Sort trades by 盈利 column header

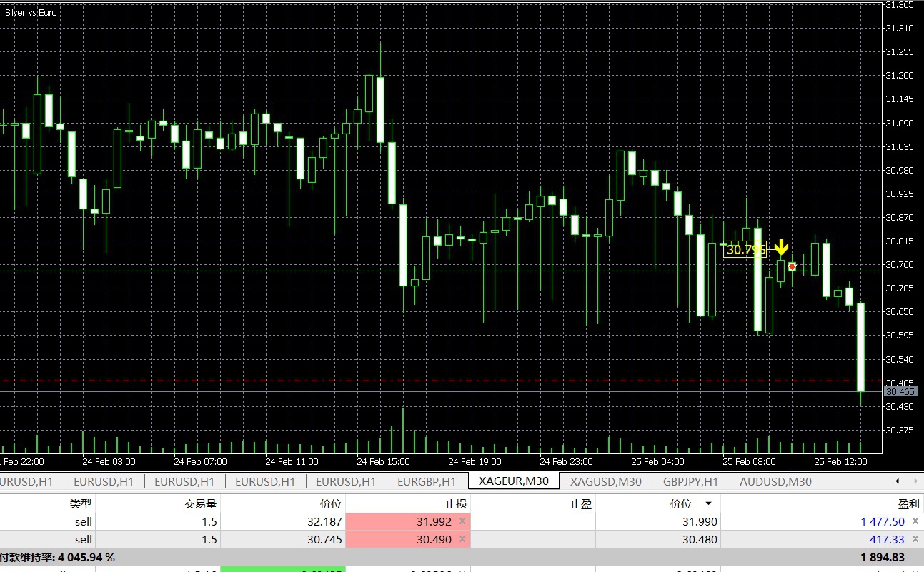pyautogui.click(x=908, y=504)
